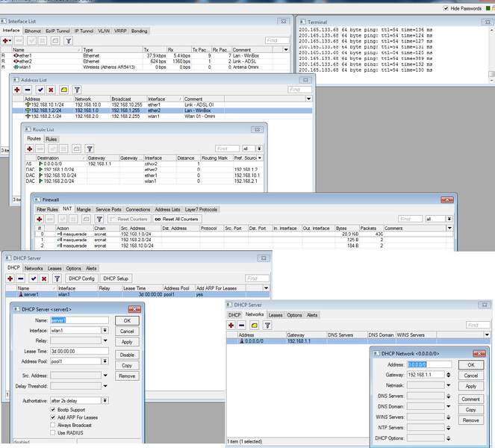The width and height of the screenshot is (495, 448).
Task: Open the Interface dropdown in DHCP Server server1 dialog
Action: pos(105,330)
